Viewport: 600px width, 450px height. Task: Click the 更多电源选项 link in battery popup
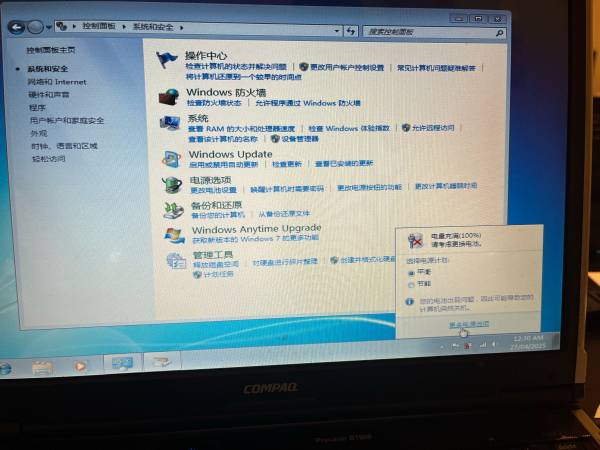click(x=468, y=325)
